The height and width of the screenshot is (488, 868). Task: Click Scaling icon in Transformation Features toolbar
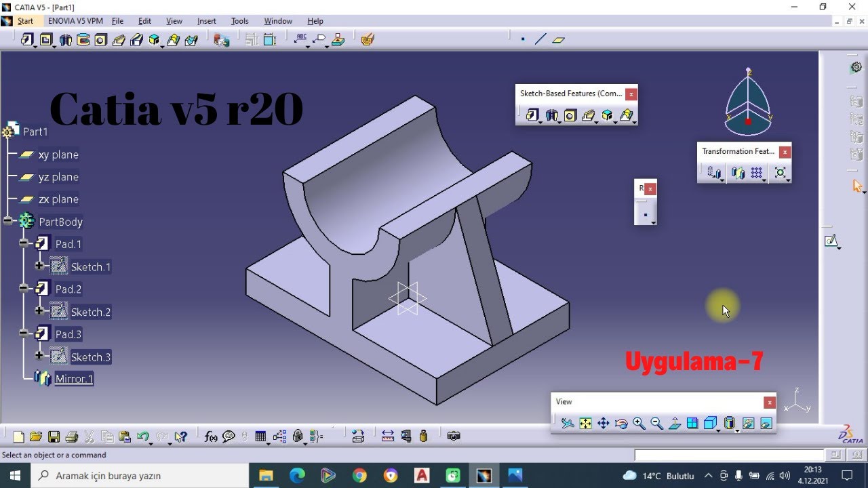pyautogui.click(x=780, y=173)
